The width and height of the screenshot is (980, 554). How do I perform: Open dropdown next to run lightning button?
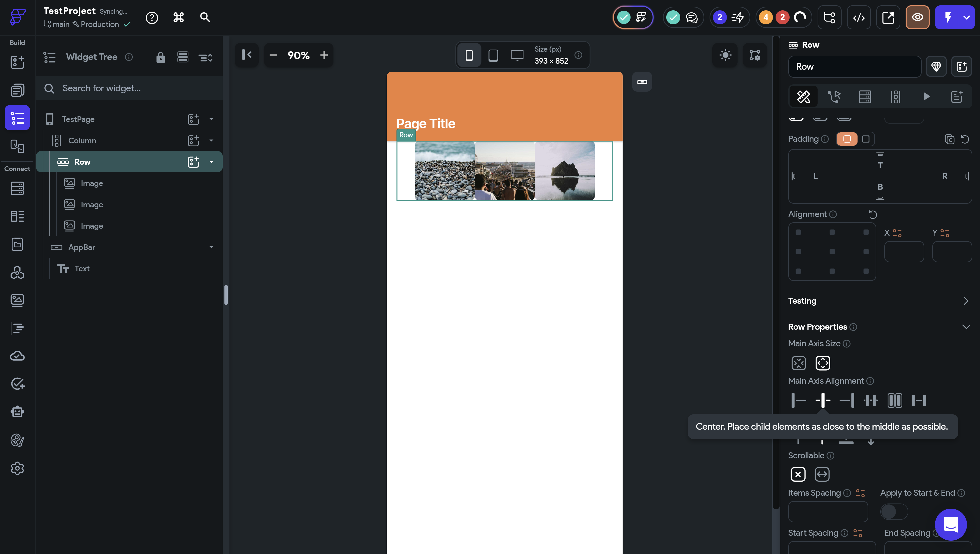[966, 18]
